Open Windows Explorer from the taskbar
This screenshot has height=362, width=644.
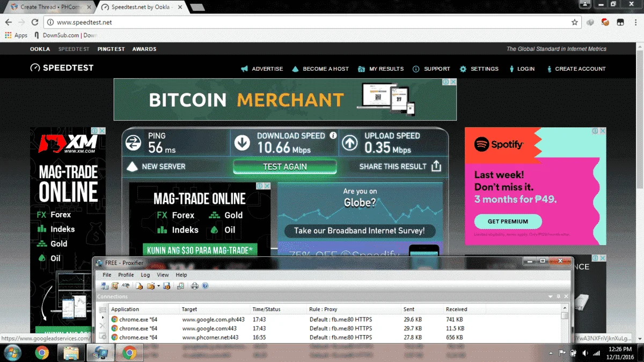pyautogui.click(x=71, y=353)
